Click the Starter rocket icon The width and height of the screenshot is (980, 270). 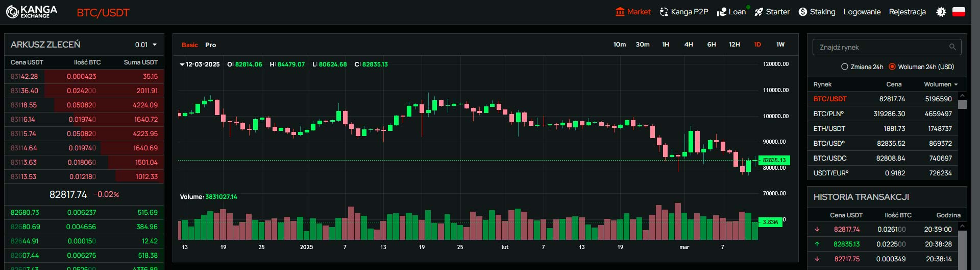pos(759,12)
